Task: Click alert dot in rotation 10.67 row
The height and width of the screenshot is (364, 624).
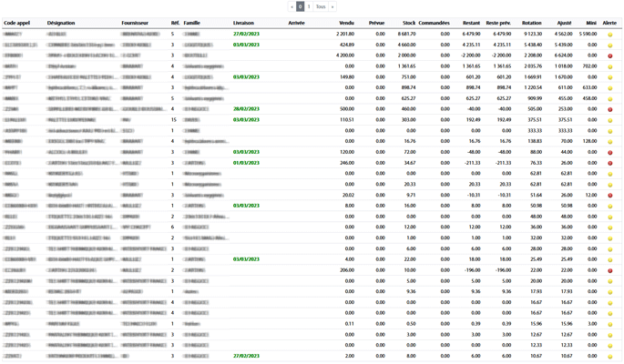Action: [609, 357]
